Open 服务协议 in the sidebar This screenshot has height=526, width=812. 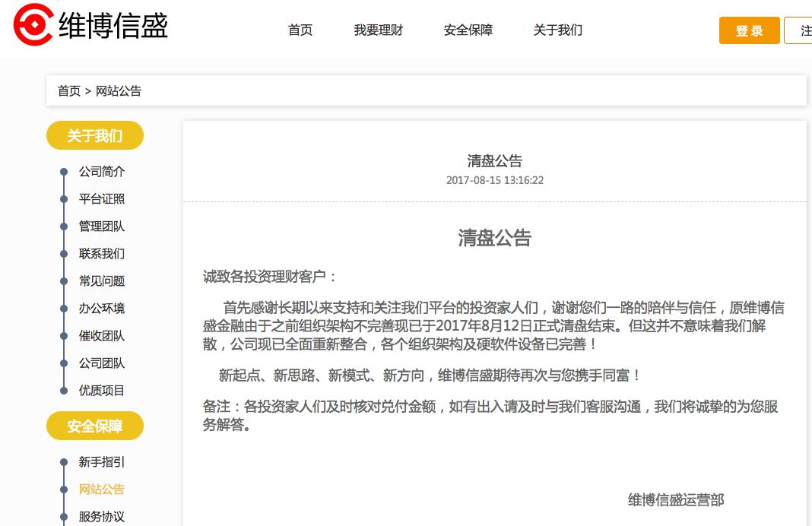[101, 517]
